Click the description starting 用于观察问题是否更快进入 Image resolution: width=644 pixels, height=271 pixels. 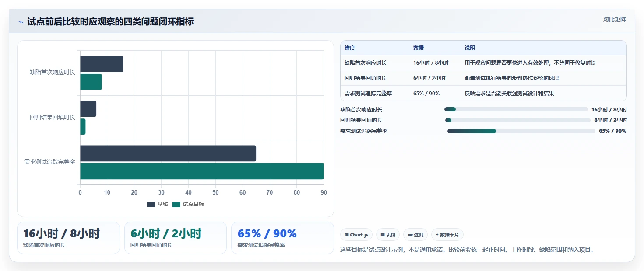pos(530,63)
